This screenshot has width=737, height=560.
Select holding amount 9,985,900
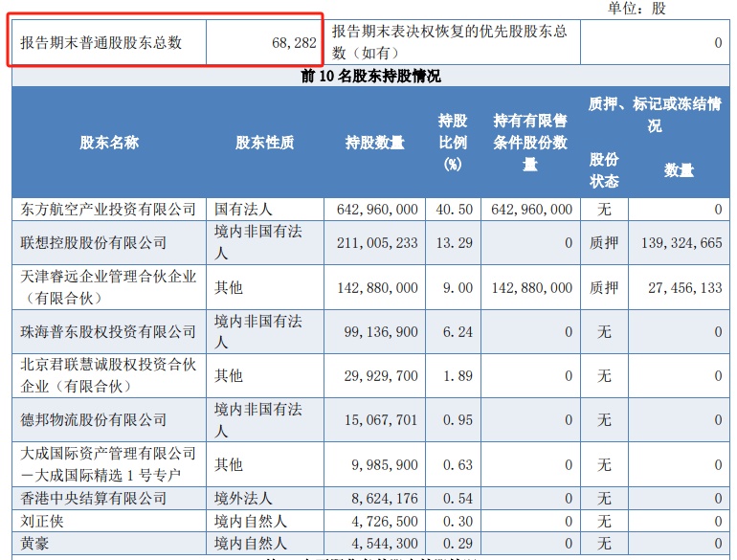tap(385, 464)
